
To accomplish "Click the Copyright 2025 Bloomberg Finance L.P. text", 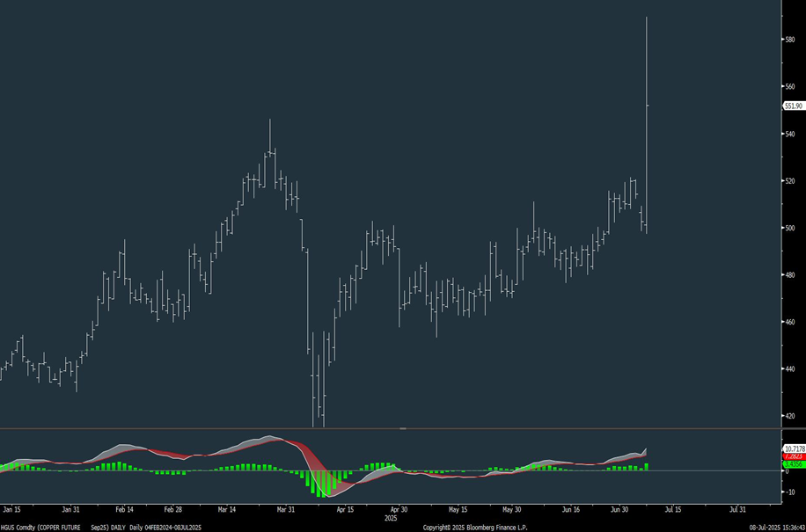I will (475, 528).
